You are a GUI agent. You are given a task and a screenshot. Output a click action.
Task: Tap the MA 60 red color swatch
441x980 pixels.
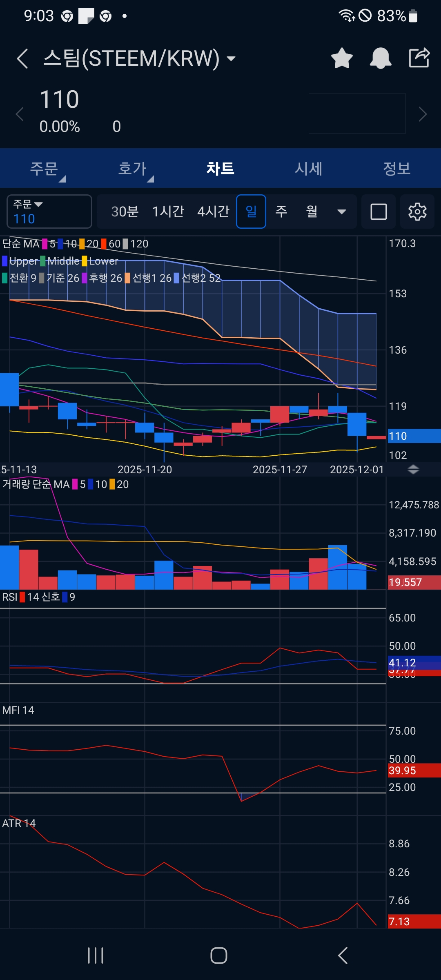(104, 244)
